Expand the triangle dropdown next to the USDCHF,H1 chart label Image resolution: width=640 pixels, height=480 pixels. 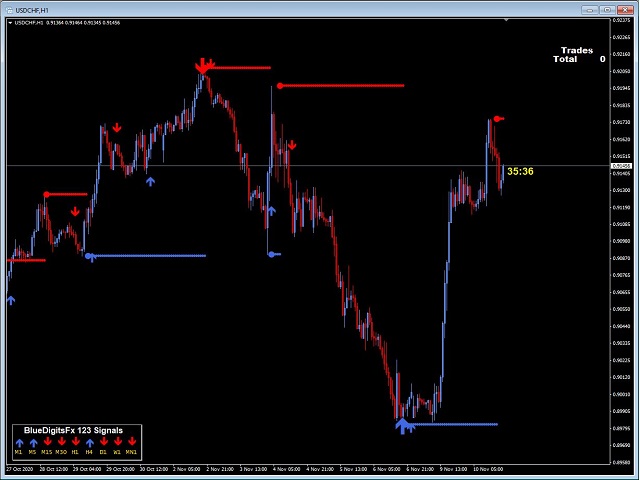(10, 23)
